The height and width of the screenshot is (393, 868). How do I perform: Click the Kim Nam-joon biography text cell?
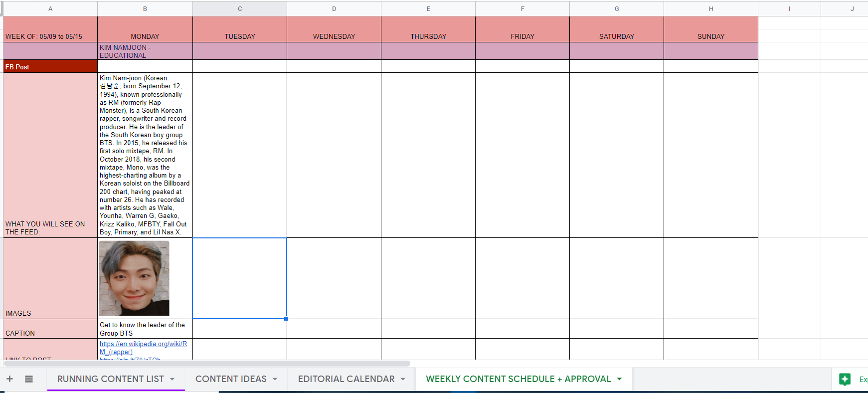[x=145, y=155]
